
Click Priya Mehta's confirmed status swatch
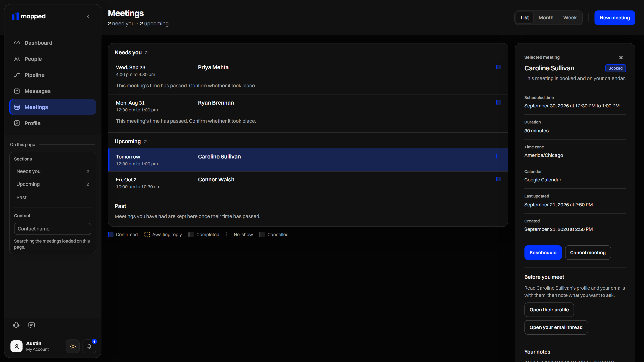tap(498, 67)
